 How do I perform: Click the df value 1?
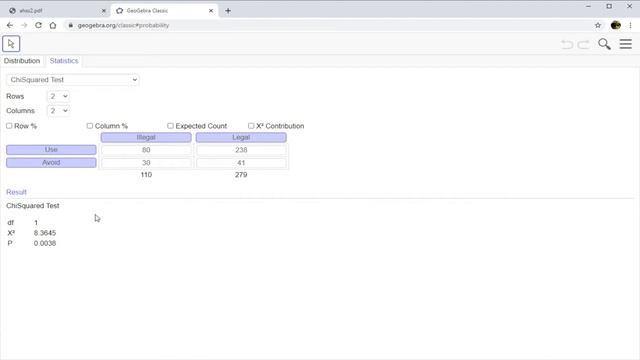click(36, 223)
